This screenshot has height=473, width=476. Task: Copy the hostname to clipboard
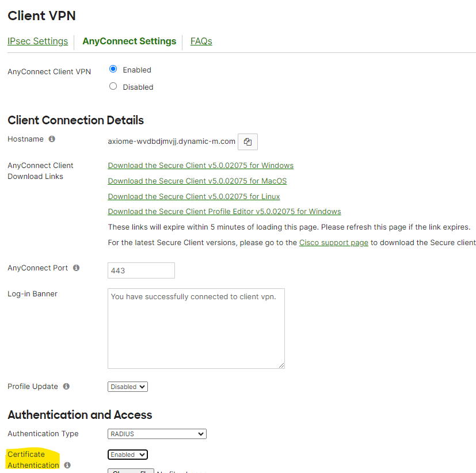(247, 142)
